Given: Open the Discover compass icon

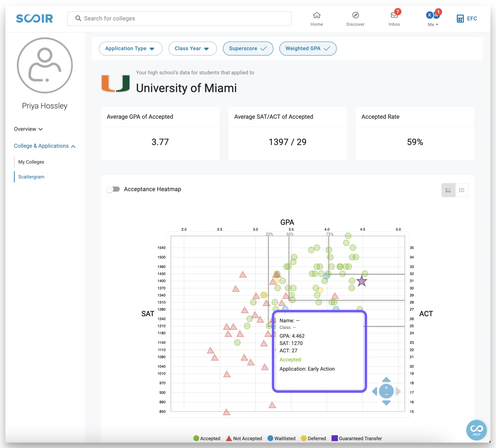Looking at the screenshot, I should pyautogui.click(x=356, y=15).
